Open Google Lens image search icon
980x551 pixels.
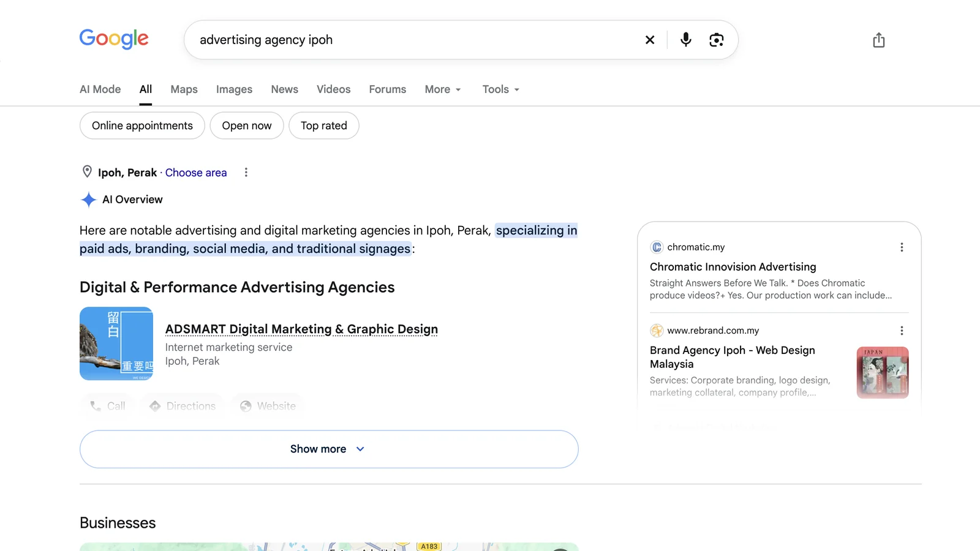point(717,40)
